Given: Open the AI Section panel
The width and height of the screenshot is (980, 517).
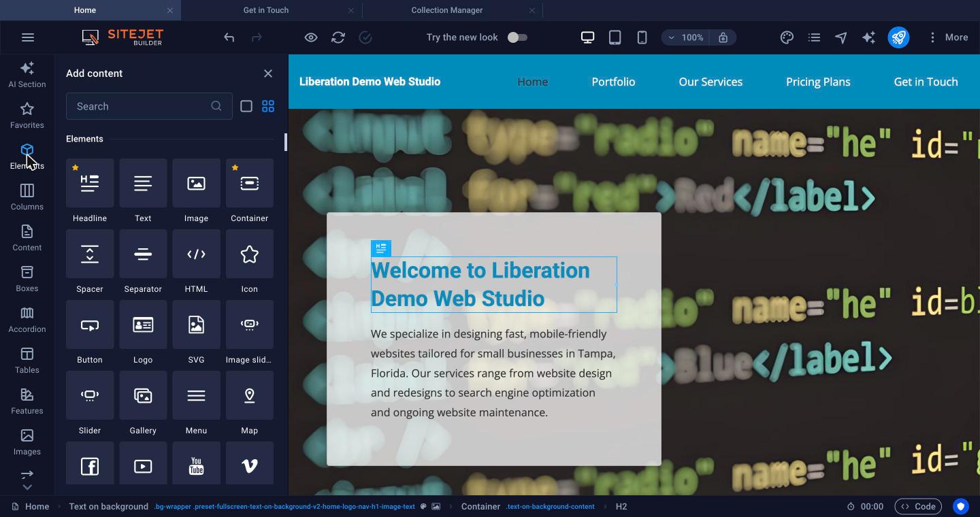Looking at the screenshot, I should [x=27, y=75].
